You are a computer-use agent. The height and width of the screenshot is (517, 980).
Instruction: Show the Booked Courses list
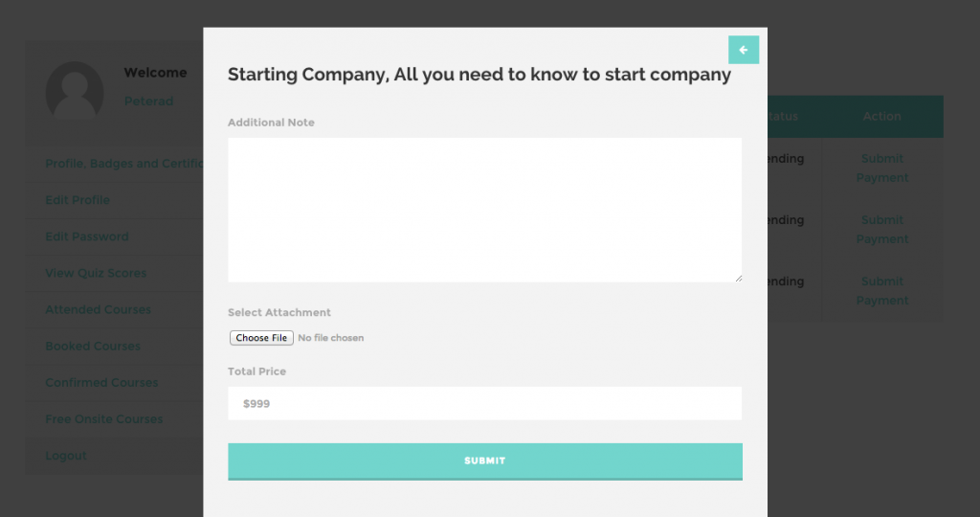[x=93, y=346]
